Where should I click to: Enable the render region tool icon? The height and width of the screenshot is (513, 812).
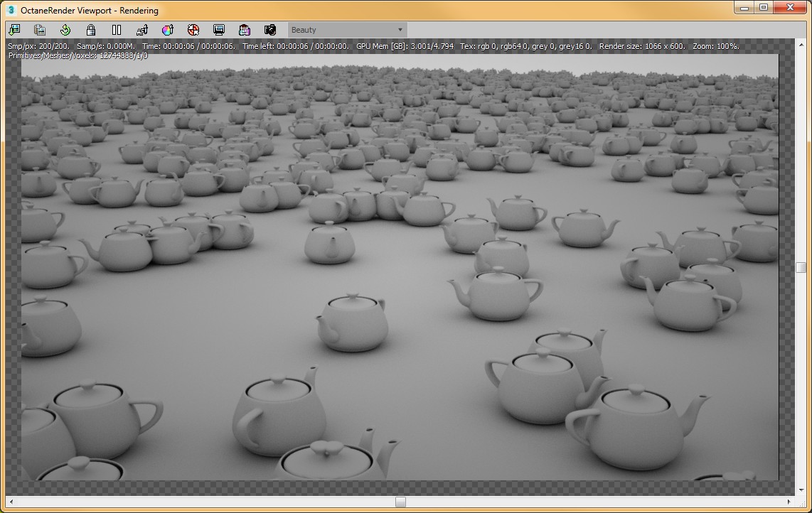pos(193,30)
